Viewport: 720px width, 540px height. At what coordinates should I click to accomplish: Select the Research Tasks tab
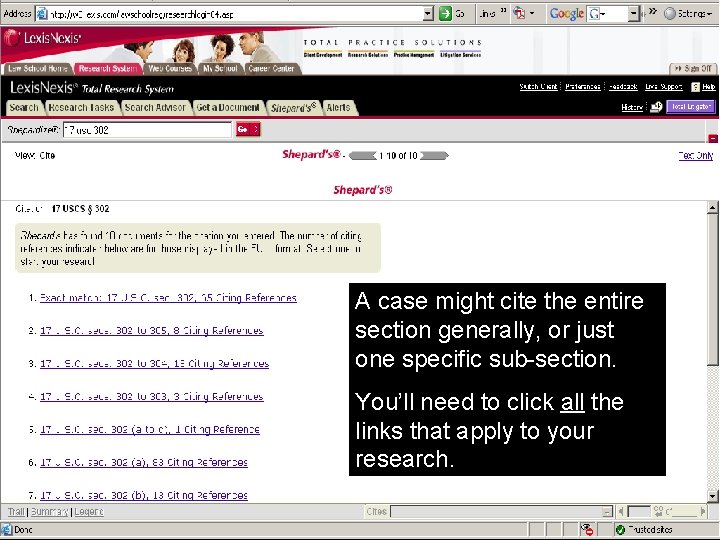(81, 107)
